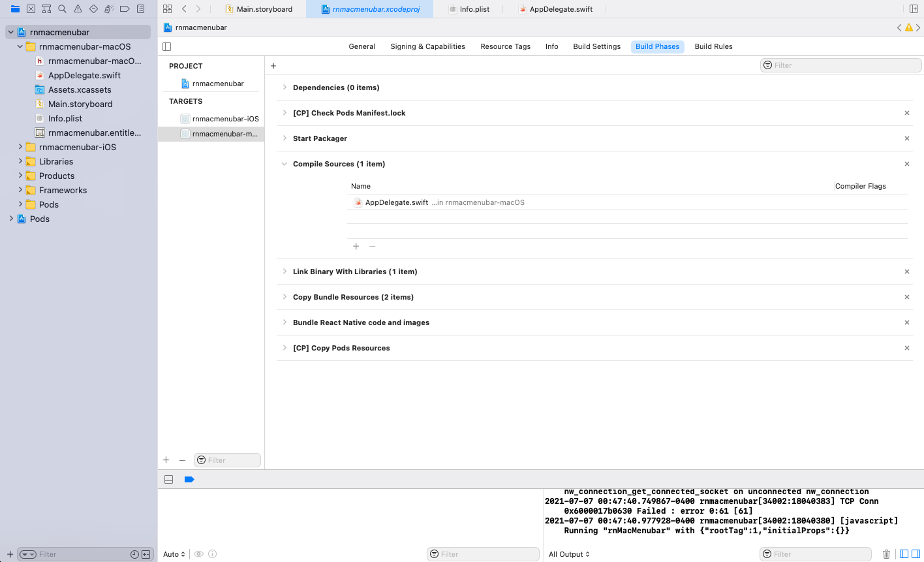The width and height of the screenshot is (924, 562).
Task: Switch to the General tab
Action: [x=362, y=46]
